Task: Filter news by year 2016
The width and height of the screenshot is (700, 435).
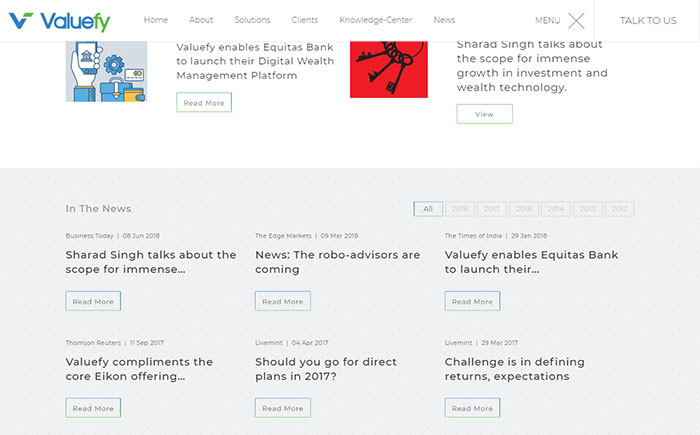Action: click(524, 209)
